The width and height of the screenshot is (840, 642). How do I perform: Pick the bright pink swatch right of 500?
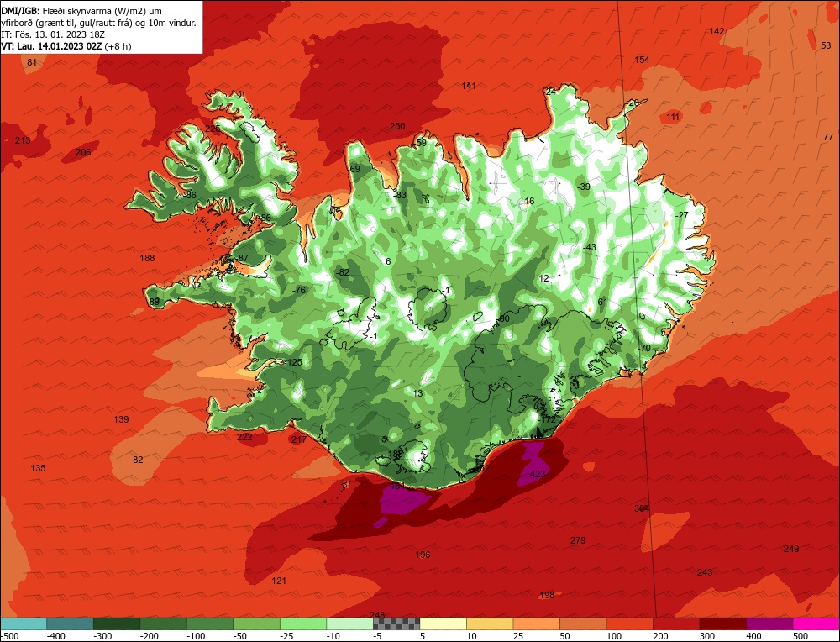tap(816, 624)
